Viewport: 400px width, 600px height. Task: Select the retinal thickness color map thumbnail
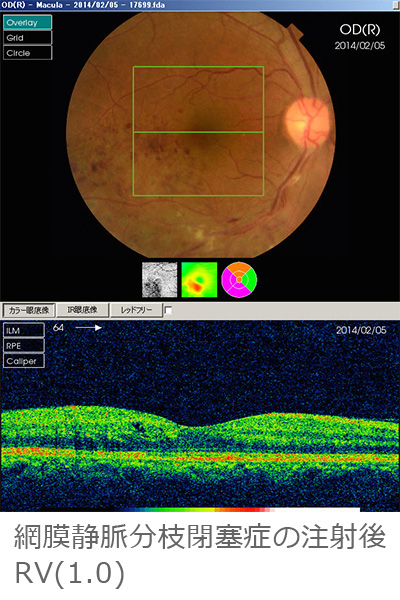pos(199,280)
